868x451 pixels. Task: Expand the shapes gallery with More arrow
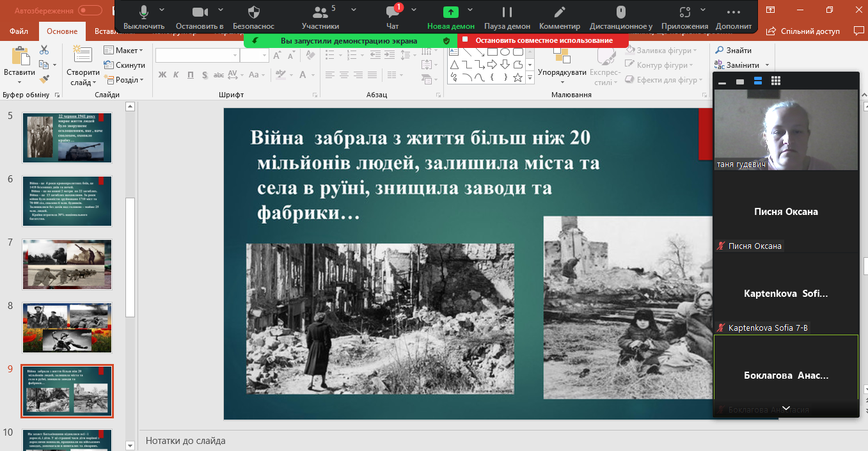(x=530, y=78)
